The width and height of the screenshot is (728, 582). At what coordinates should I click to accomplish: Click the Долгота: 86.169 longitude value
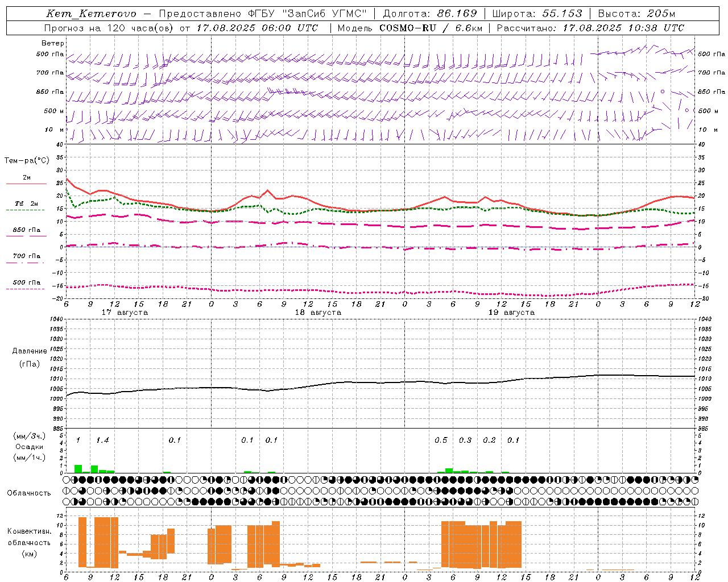click(x=430, y=14)
